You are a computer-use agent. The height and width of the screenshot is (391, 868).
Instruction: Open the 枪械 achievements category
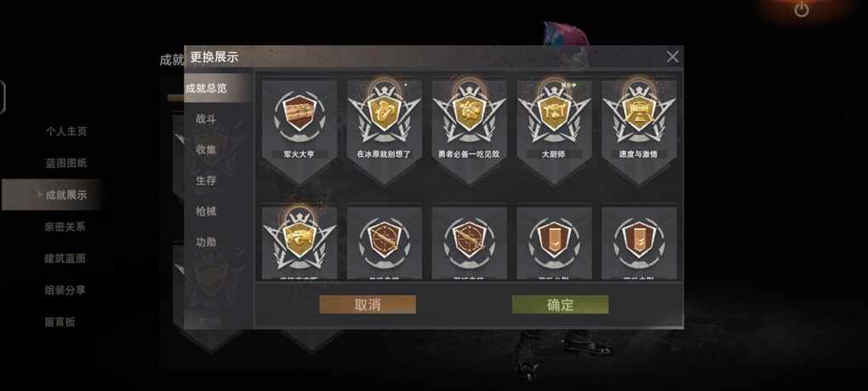(206, 211)
